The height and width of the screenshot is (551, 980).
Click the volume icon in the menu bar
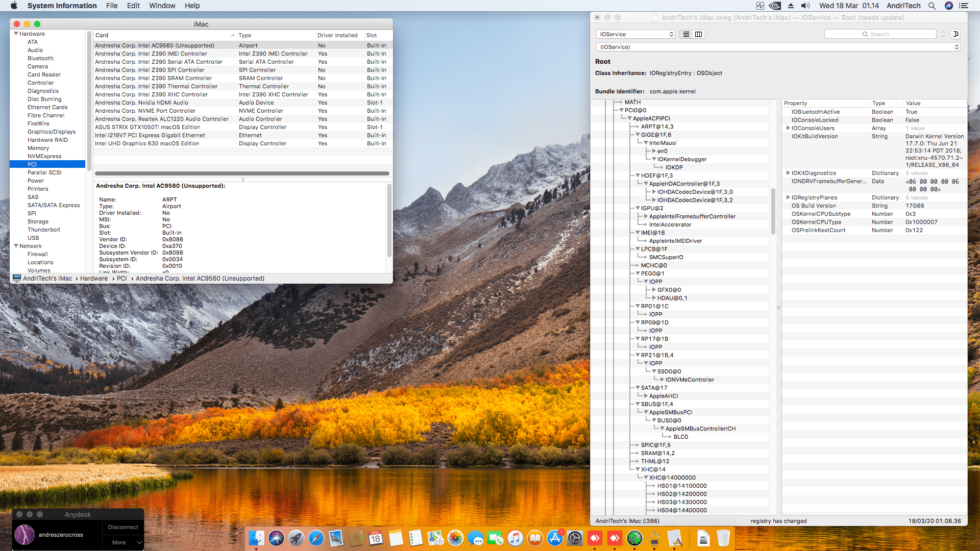[x=805, y=6]
